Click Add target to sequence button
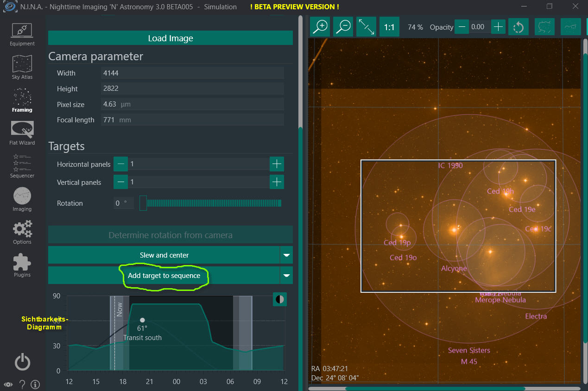588x391 pixels. [164, 276]
